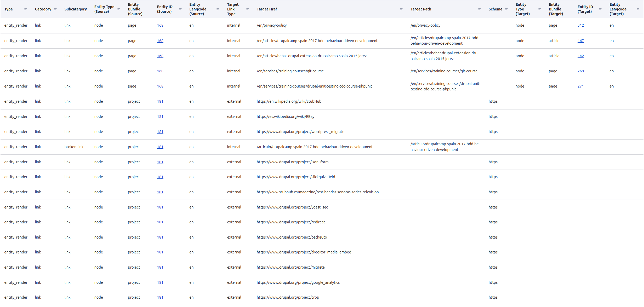The width and height of the screenshot is (644, 307).
Task: Open the Scheme column filter icon
Action: [x=506, y=9]
